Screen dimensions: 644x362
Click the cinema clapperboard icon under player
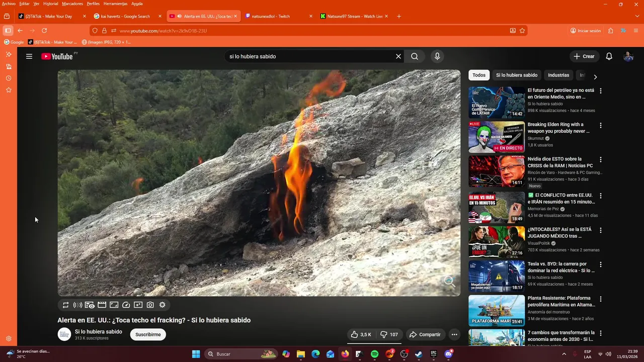tap(102, 305)
